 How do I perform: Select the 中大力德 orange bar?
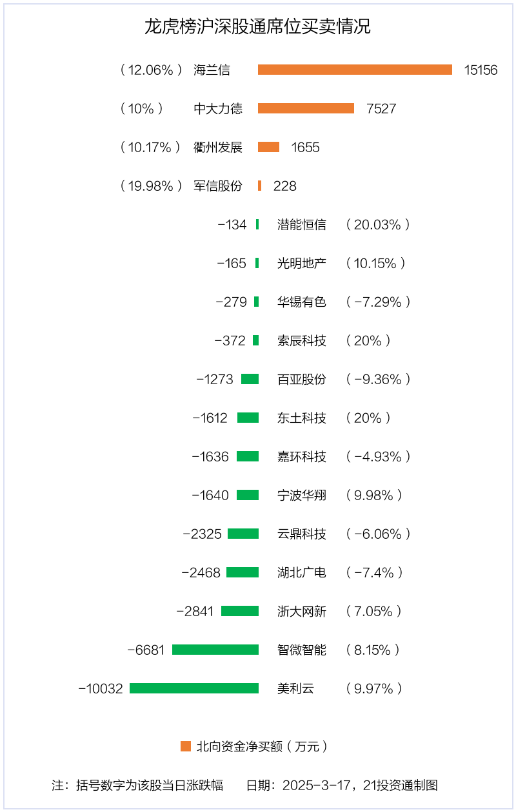point(306,108)
